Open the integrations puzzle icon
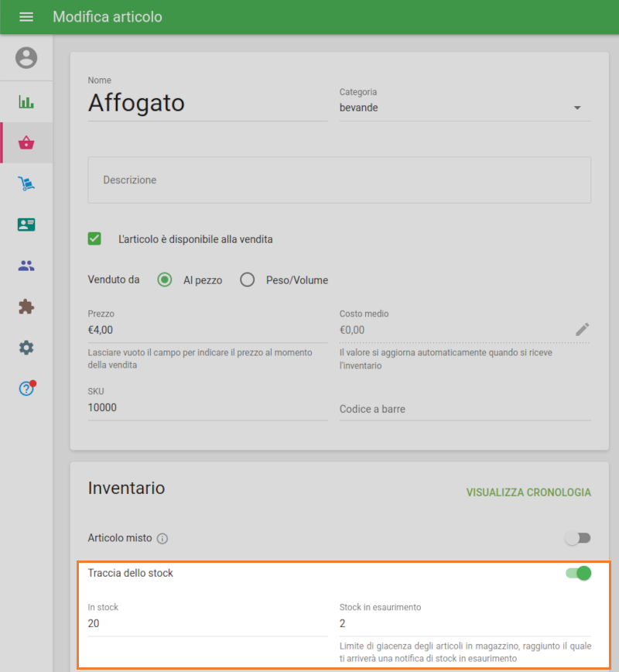Screen dimensions: 619x672 26,307
